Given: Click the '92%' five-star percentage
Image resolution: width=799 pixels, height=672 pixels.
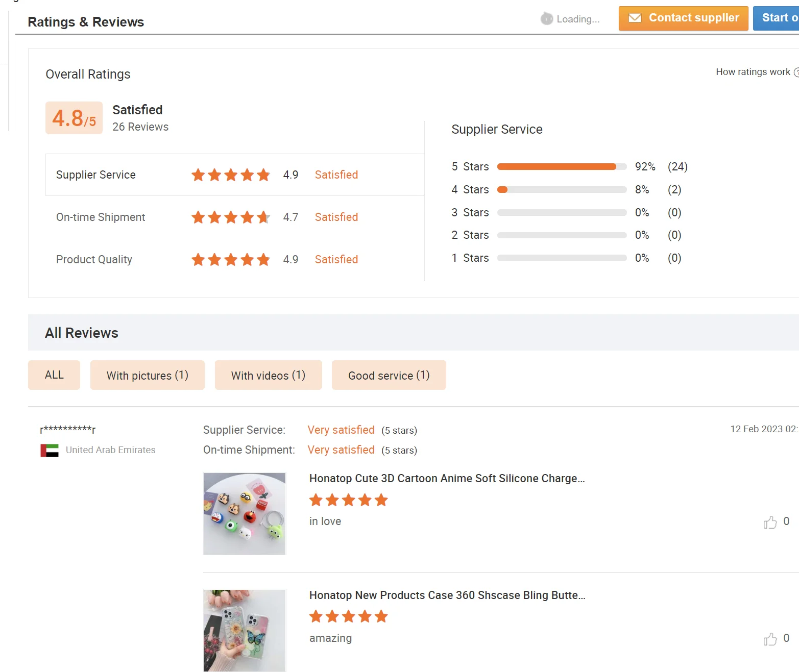Looking at the screenshot, I should pyautogui.click(x=645, y=167).
